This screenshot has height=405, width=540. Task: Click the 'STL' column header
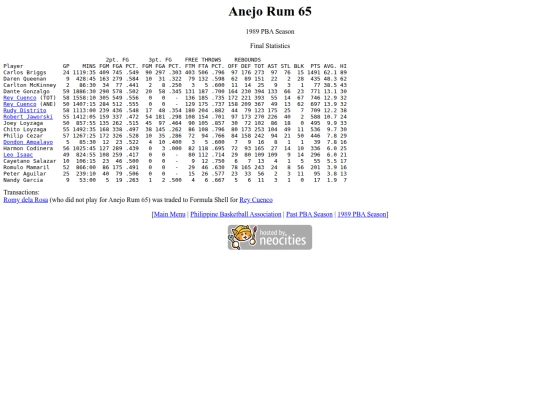(285, 66)
